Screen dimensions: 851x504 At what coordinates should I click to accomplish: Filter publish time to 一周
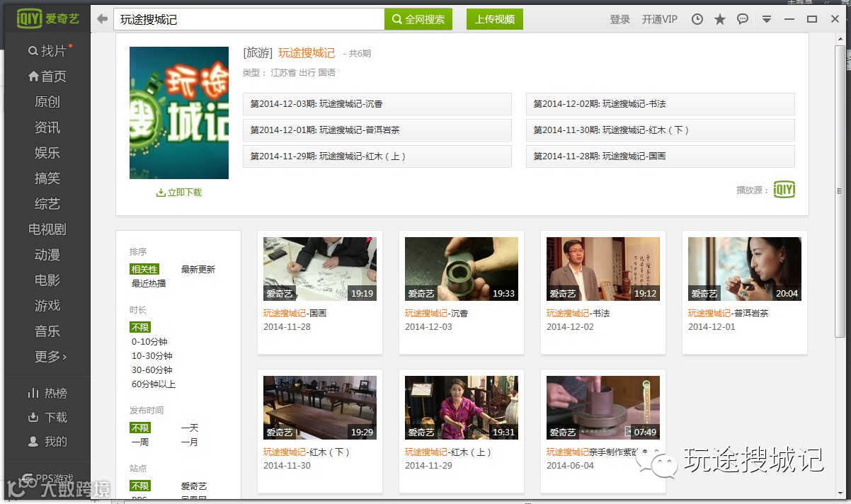click(140, 442)
